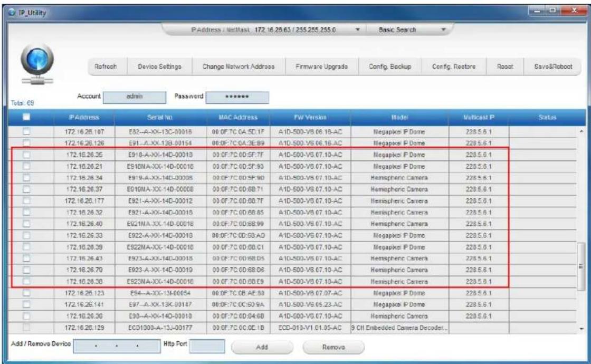The height and width of the screenshot is (364, 591).
Task: Sort by the Serial No. column header
Action: (x=160, y=117)
